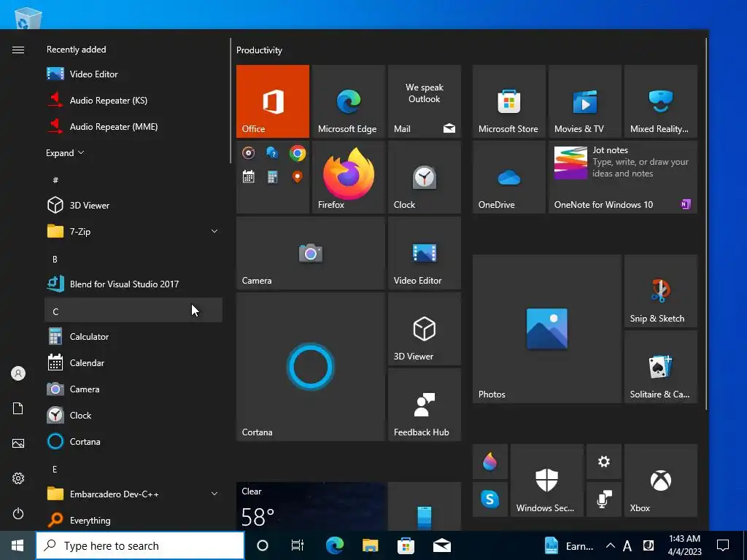Open the weather tile showing 58°
Viewport: 747px width, 560px height.
(311, 506)
